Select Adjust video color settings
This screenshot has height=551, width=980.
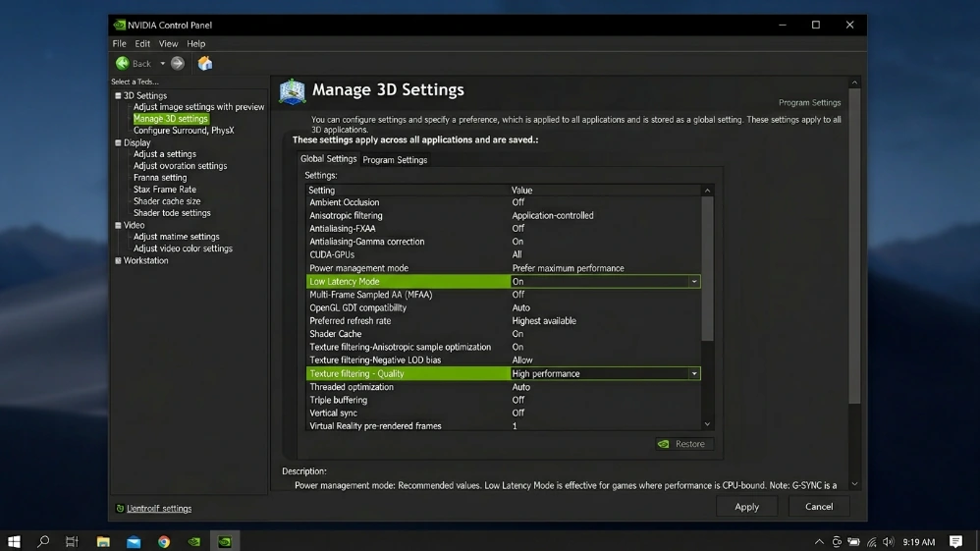pos(183,248)
